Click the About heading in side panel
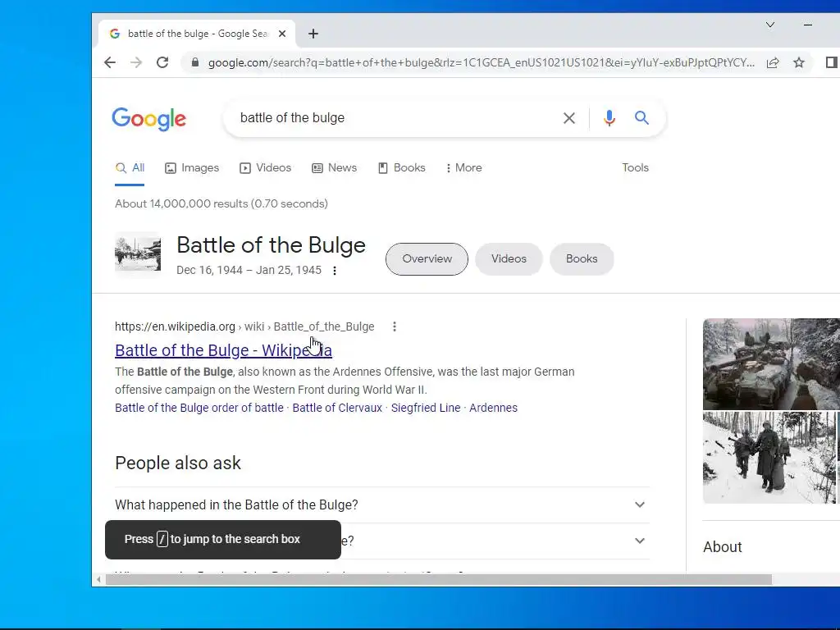Image resolution: width=840 pixels, height=630 pixels. pos(722,547)
